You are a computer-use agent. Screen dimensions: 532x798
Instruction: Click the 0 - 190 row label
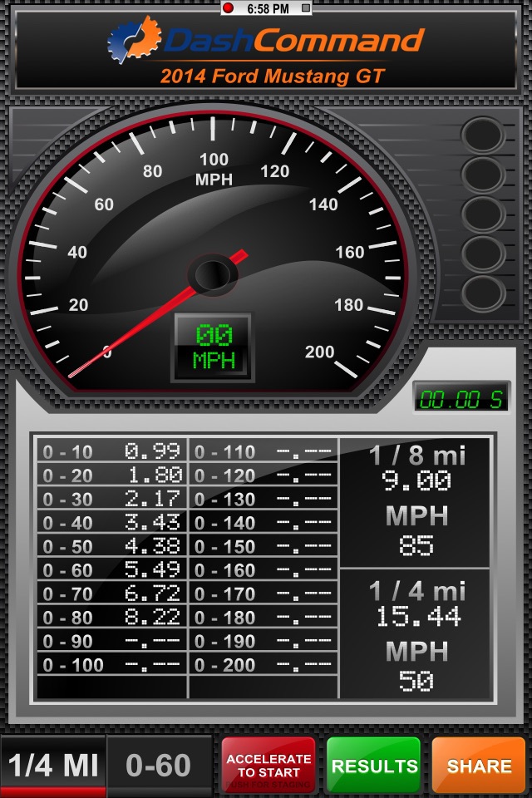[x=224, y=641]
